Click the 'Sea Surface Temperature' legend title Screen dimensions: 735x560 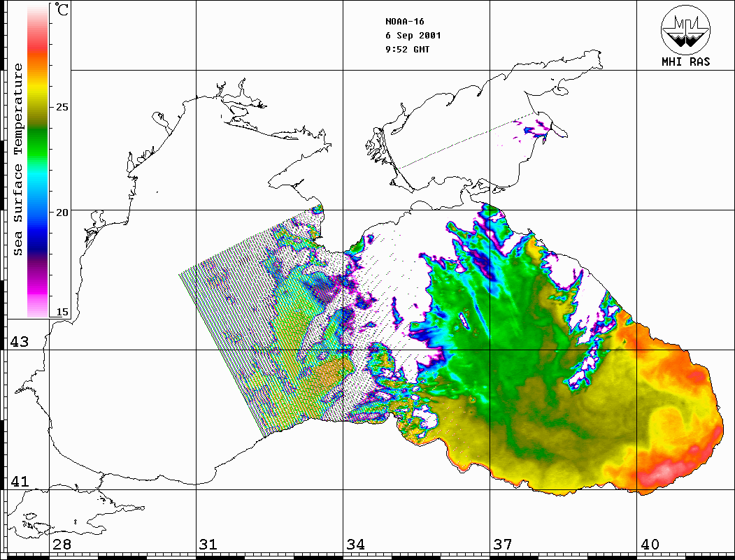click(17, 159)
